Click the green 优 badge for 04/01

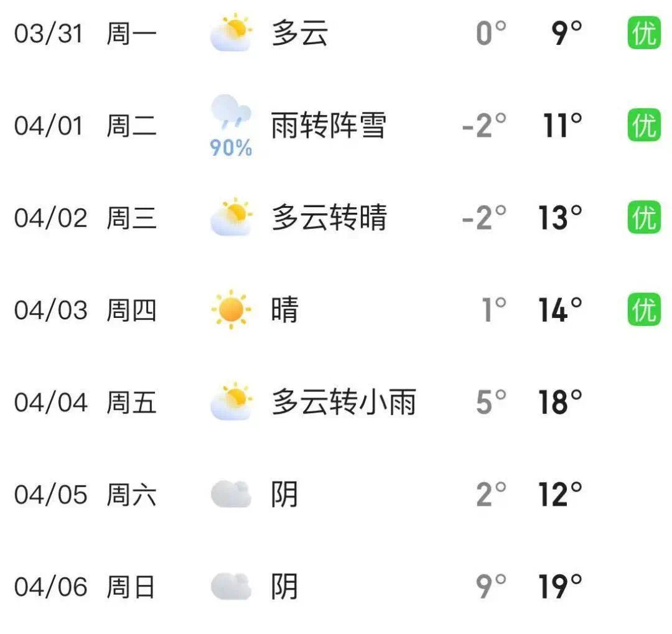click(x=644, y=125)
